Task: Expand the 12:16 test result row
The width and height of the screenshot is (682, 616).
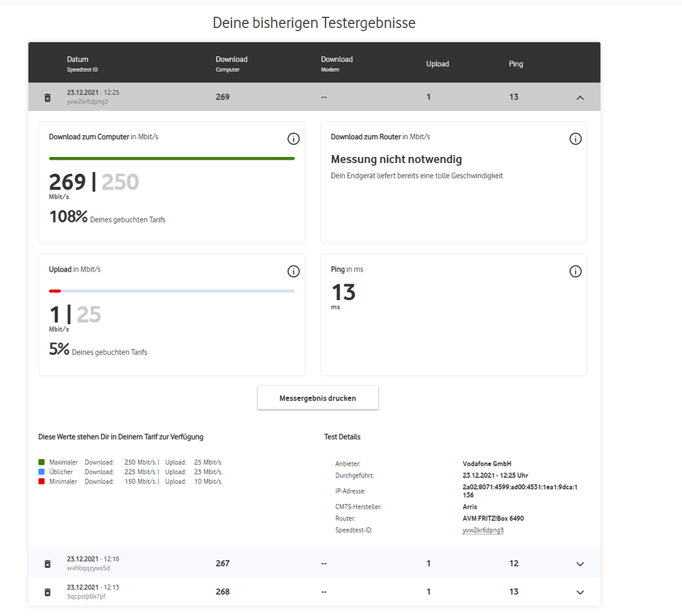Action: tap(580, 564)
